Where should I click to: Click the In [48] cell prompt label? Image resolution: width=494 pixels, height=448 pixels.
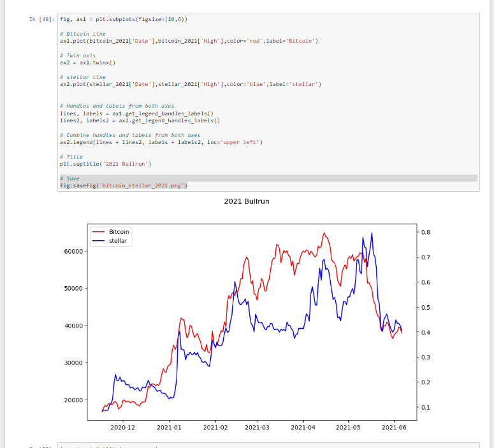(42, 19)
